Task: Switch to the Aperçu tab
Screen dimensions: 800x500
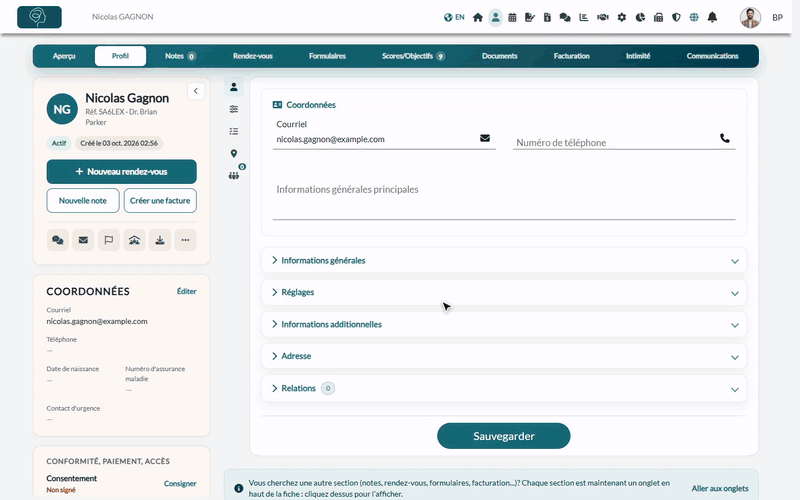Action: coord(64,56)
